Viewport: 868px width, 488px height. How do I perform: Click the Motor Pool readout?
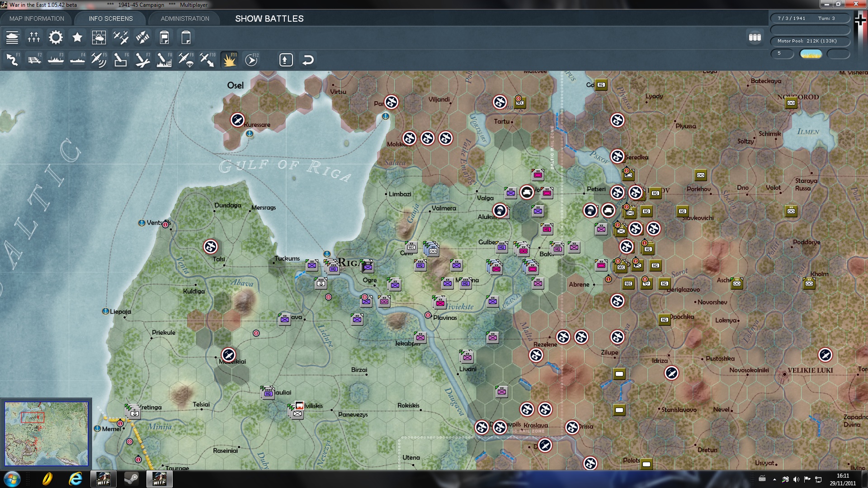810,41
